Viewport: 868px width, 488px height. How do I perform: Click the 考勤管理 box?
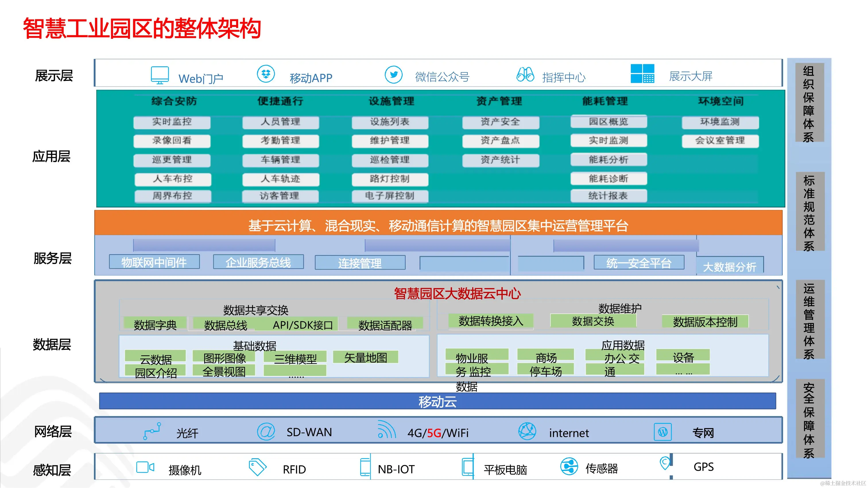[280, 141]
